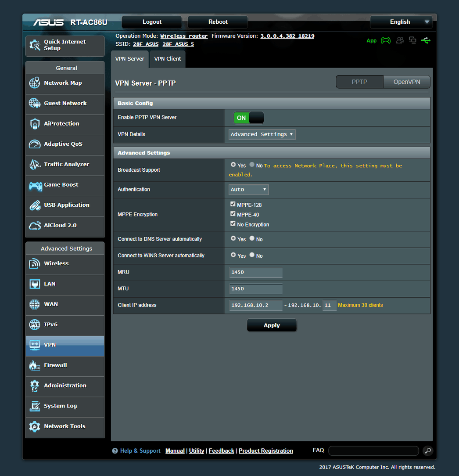The height and width of the screenshot is (476, 459).
Task: Click the network clients status icon
Action: tap(412, 40)
